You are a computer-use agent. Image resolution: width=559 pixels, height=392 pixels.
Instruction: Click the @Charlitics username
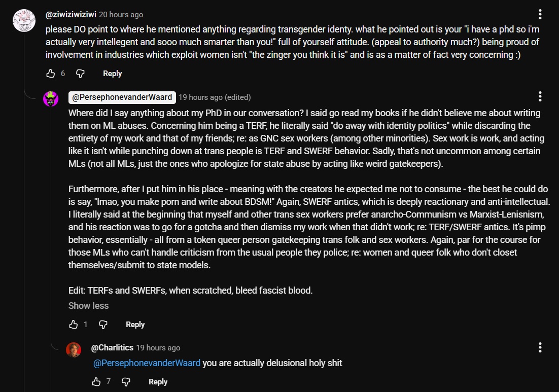click(113, 347)
